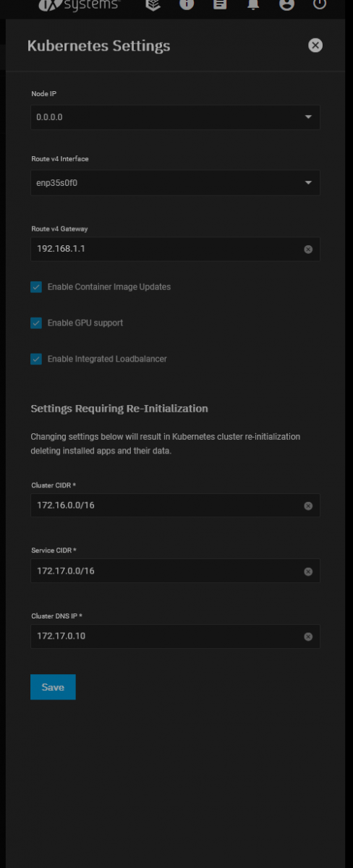This screenshot has height=868, width=353.
Task: Disable Enable Container Image Updates checkbox
Action: (36, 287)
